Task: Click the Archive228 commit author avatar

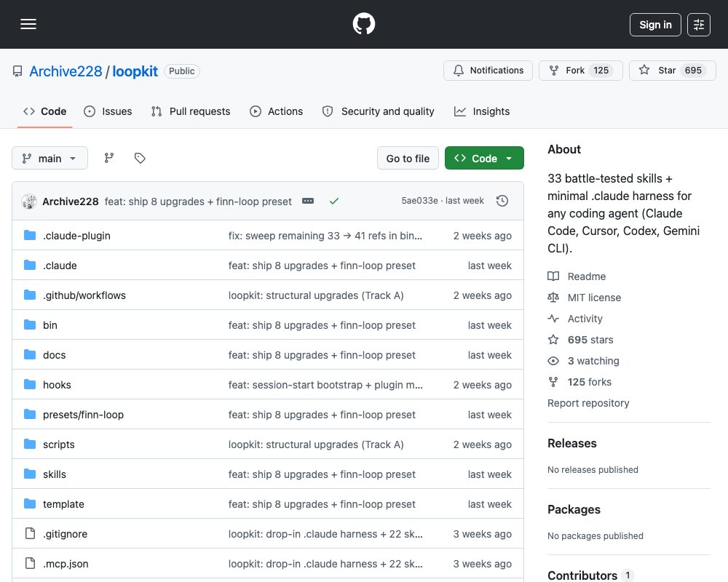Action: pyautogui.click(x=29, y=202)
